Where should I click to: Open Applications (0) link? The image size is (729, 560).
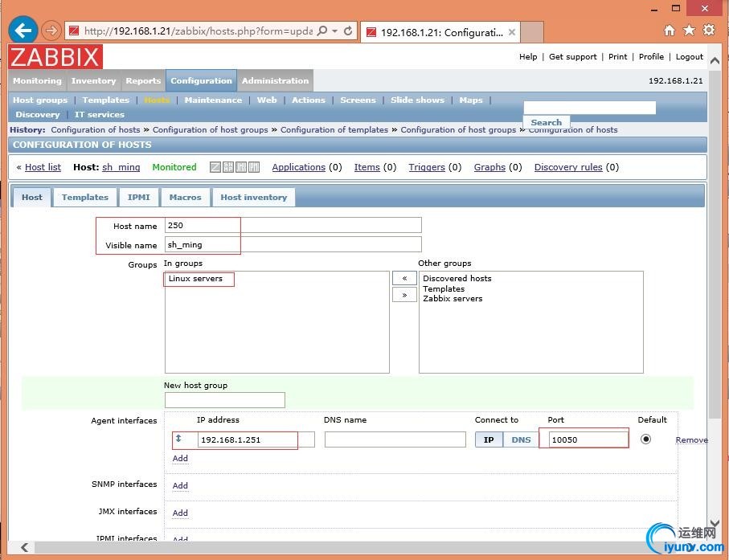click(298, 167)
